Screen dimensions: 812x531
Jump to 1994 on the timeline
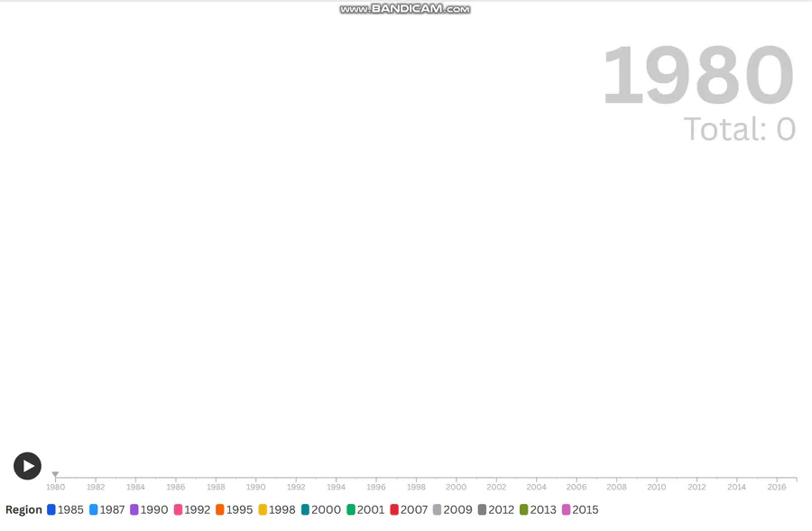coord(337,487)
